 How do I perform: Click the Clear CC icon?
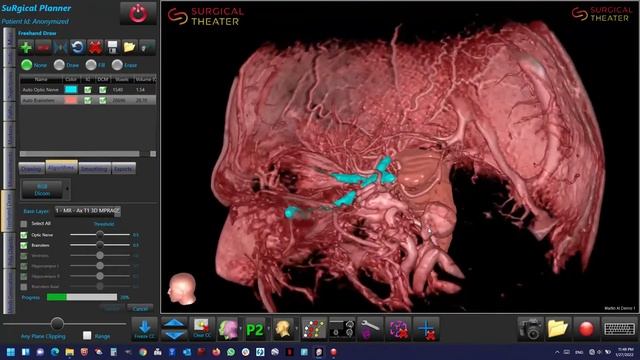(x=202, y=329)
